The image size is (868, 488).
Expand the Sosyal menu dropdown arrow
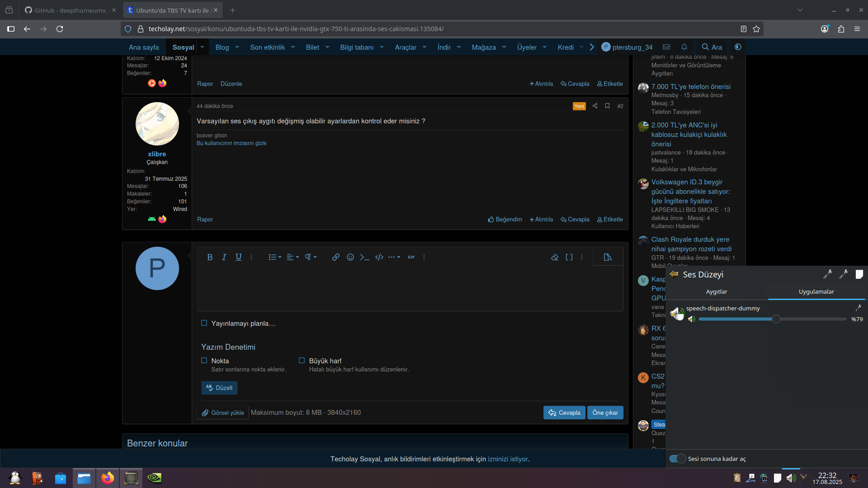click(203, 47)
